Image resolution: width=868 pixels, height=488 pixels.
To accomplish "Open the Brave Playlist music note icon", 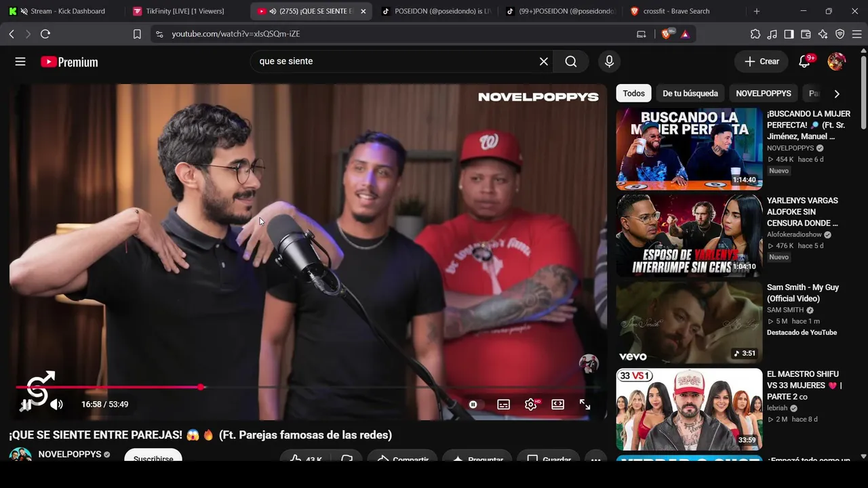I will [x=772, y=34].
